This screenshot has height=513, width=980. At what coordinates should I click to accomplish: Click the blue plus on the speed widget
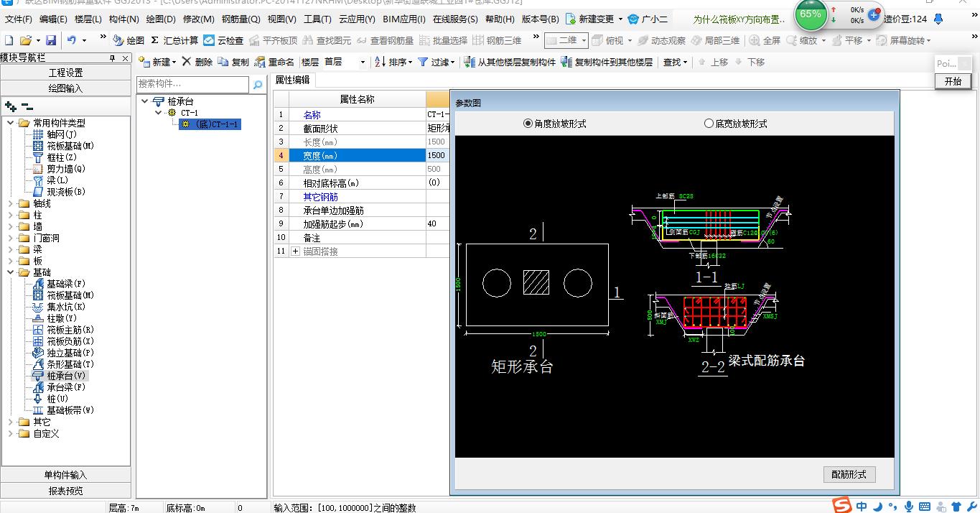(x=874, y=14)
